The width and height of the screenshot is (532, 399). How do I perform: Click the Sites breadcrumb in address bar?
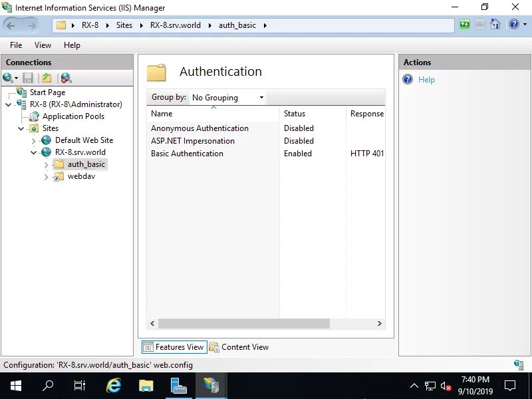pyautogui.click(x=124, y=25)
